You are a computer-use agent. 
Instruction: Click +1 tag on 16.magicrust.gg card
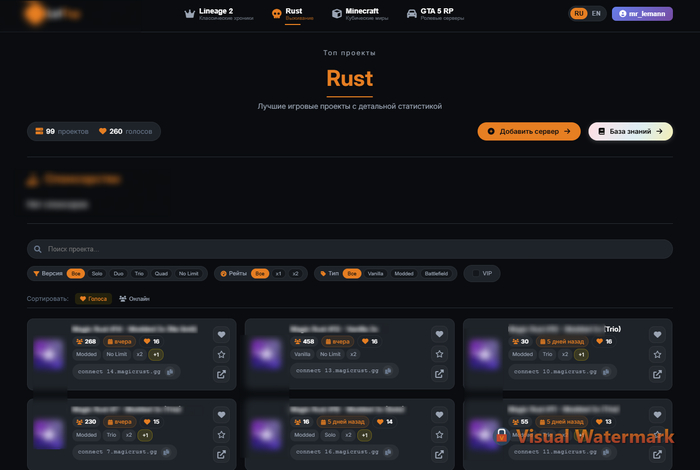tap(365, 435)
